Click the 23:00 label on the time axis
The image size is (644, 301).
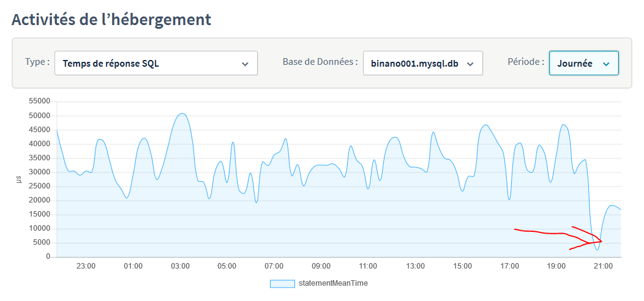tap(86, 267)
